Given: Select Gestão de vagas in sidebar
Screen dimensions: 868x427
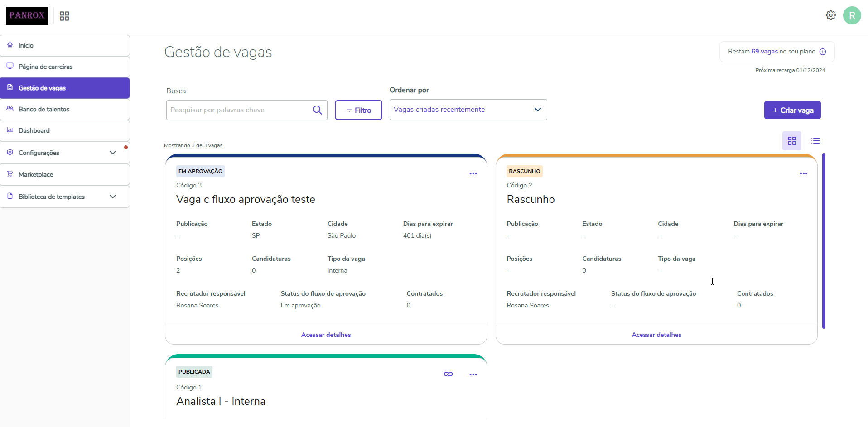Looking at the screenshot, I should 65,88.
